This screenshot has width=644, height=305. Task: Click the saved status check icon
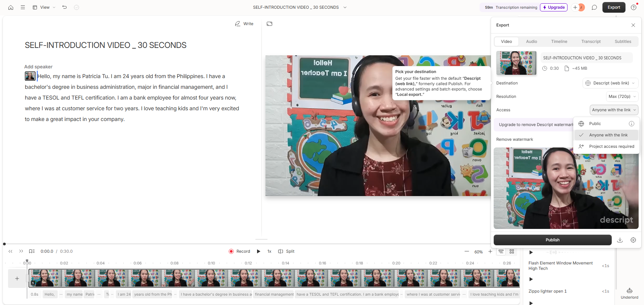[x=77, y=7]
